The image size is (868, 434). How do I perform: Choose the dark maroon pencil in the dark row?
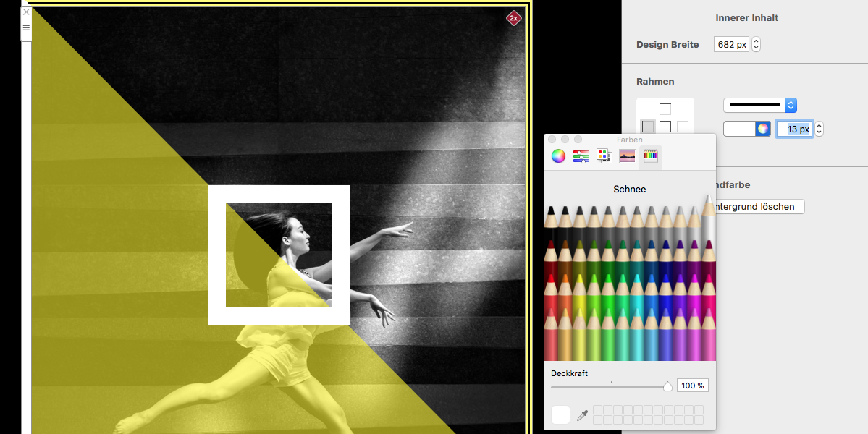pos(551,259)
